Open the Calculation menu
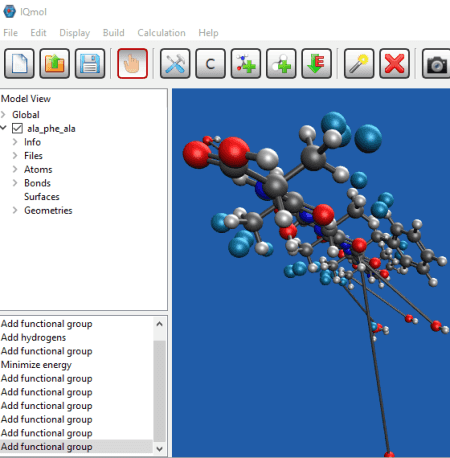Viewport: 450px width, 458px height. pos(161,33)
